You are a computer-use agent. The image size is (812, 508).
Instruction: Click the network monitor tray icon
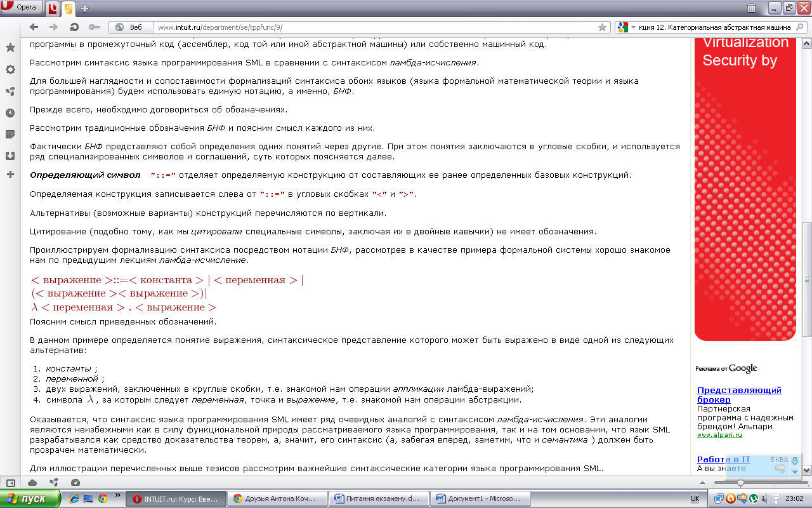point(719,498)
